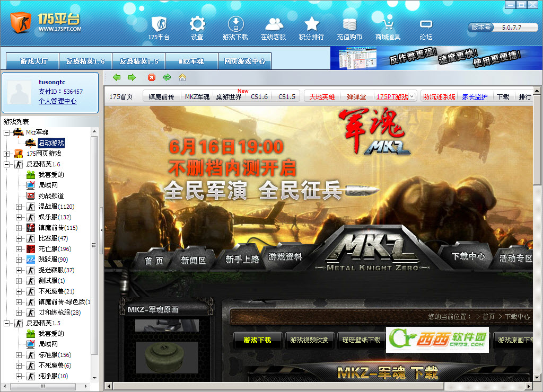The height and width of the screenshot is (392, 543).
Task: Collapse the Mkz军魂 tree node
Action: pyautogui.click(x=6, y=132)
